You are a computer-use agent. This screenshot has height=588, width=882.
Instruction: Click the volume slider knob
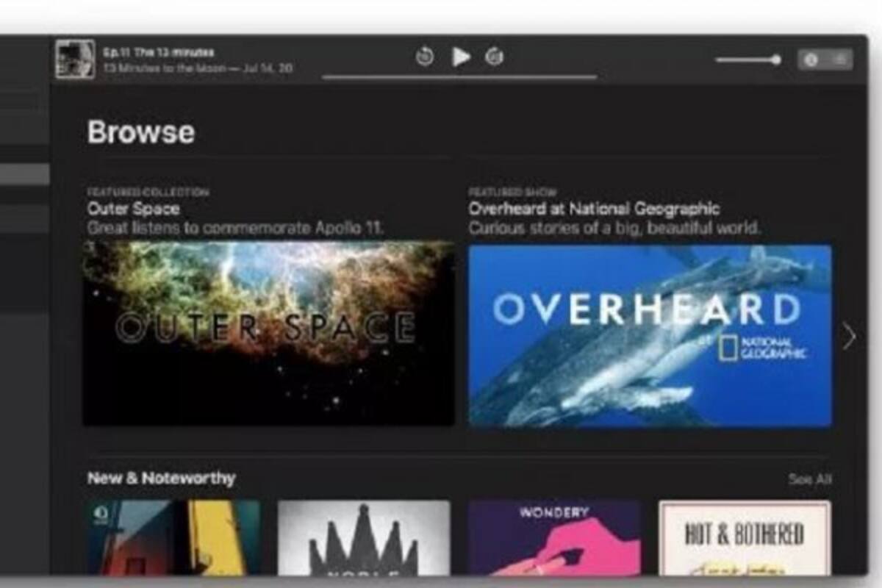pyautogui.click(x=776, y=60)
